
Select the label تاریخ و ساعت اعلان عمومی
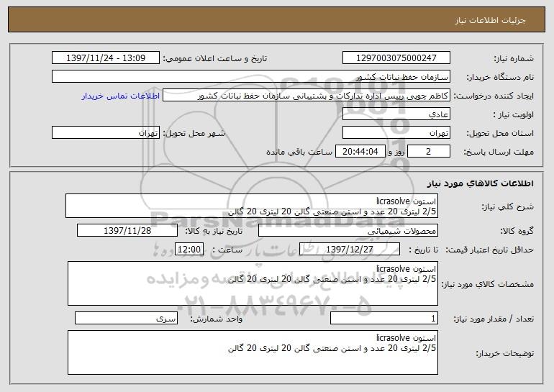pos(215,58)
